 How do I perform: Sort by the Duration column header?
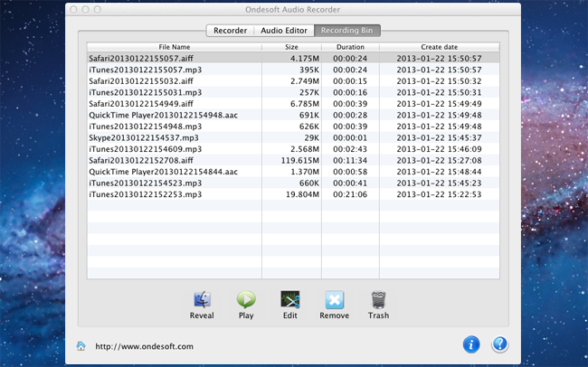pos(350,47)
